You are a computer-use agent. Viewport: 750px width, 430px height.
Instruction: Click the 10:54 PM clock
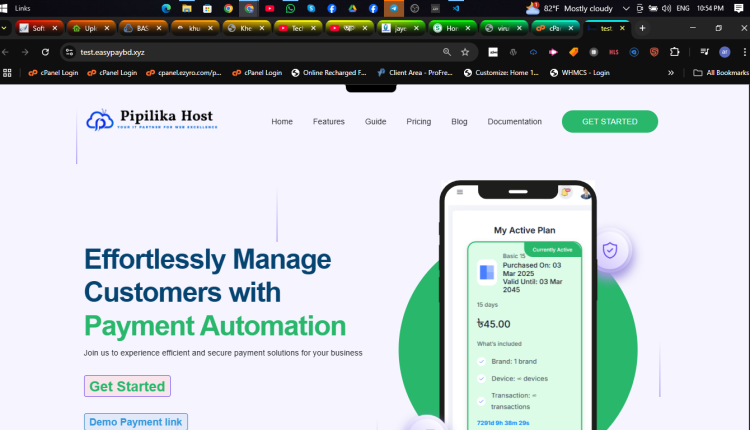point(710,8)
